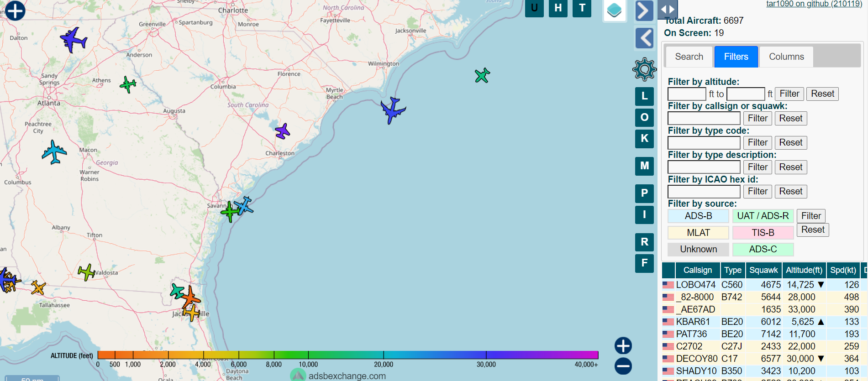Screen dimensions: 868x381
Task: Toggle the ADS-C source filter
Action: (x=763, y=249)
